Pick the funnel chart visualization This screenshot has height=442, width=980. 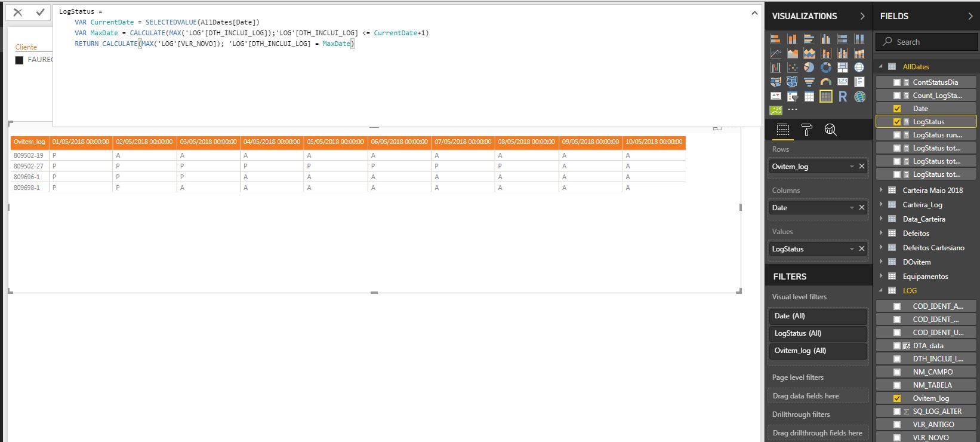coord(809,82)
